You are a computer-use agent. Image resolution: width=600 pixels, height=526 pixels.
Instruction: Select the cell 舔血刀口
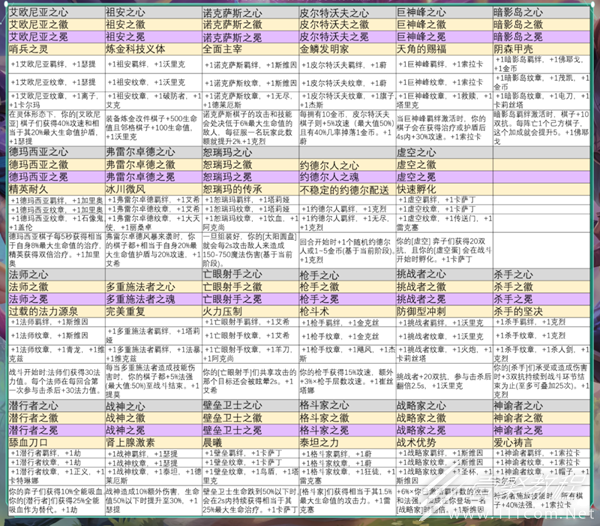[x=57, y=443]
